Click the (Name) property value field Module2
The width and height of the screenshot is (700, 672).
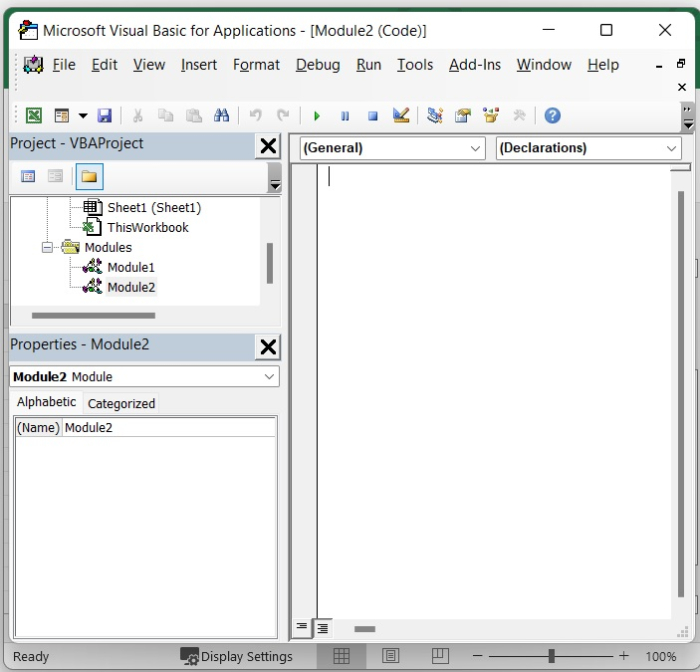click(169, 427)
